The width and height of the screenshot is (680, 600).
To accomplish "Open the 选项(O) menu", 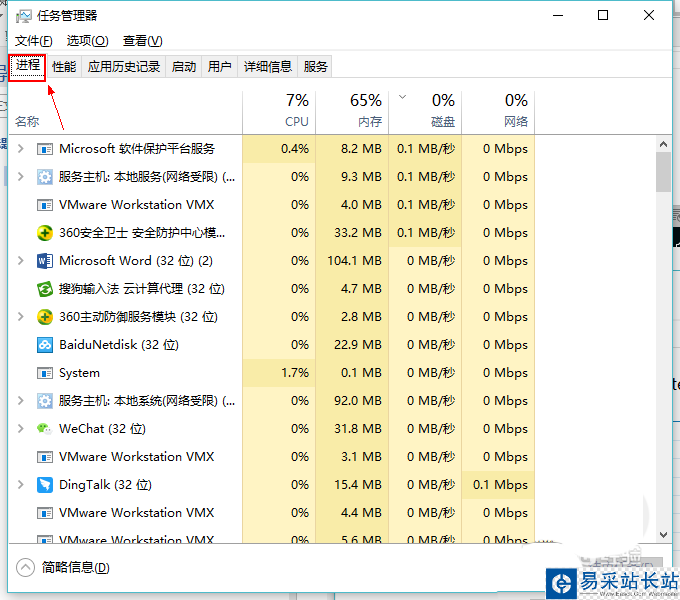I will [87, 41].
